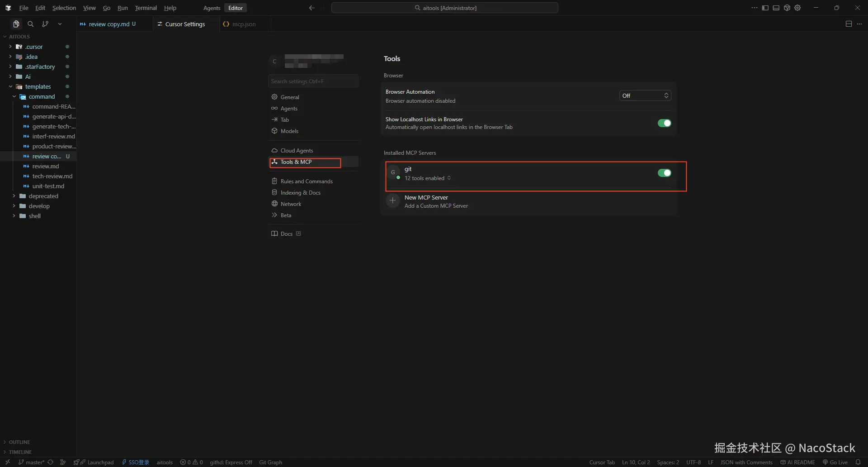
Task: Open General settings section
Action: point(313,97)
